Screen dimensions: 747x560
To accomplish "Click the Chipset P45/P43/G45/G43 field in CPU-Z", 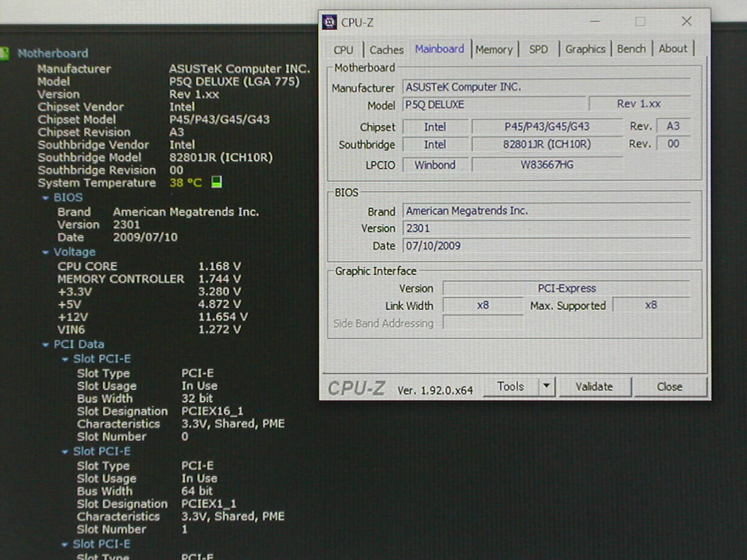I will tap(547, 126).
